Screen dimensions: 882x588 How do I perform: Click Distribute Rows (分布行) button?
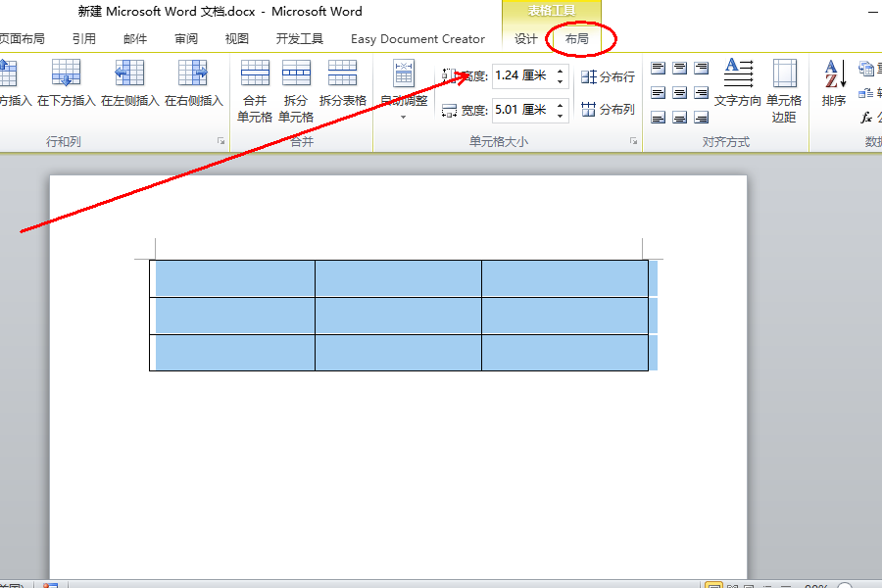(x=608, y=77)
